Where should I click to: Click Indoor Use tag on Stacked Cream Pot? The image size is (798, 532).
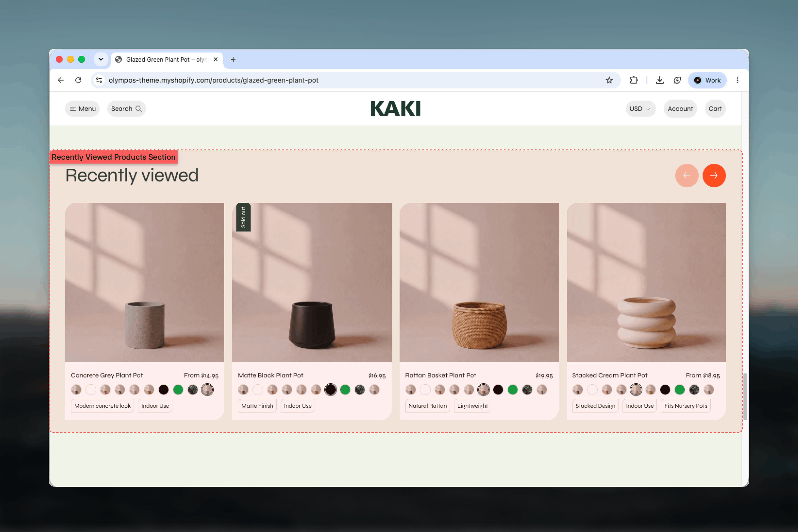[640, 406]
